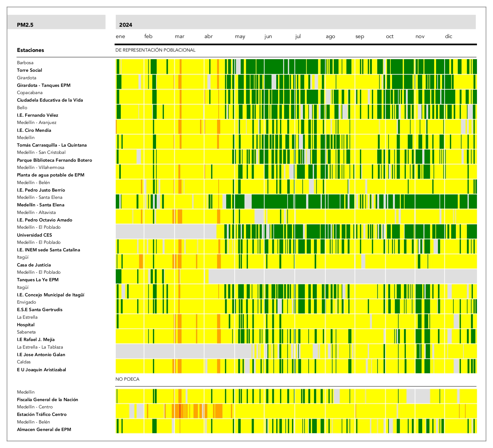The height and width of the screenshot is (448, 493).
Task: Pick the 'sep' month on the timeline
Action: coord(360,36)
